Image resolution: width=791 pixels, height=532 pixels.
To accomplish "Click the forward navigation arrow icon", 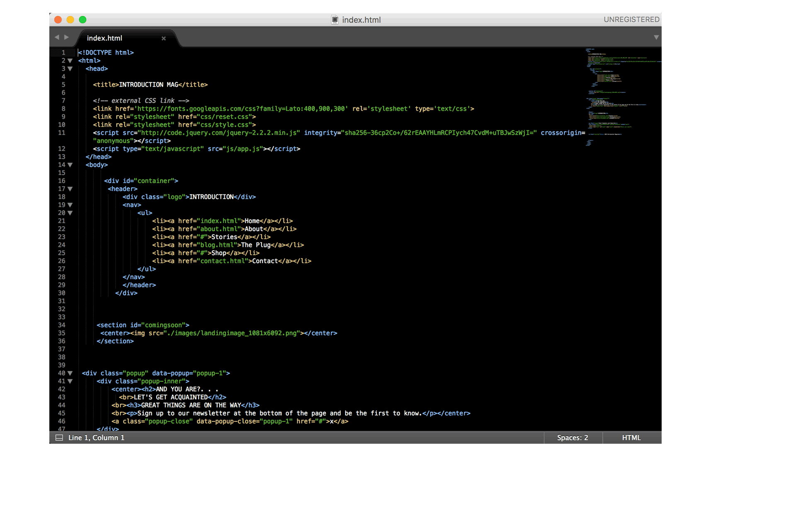I will pos(67,37).
